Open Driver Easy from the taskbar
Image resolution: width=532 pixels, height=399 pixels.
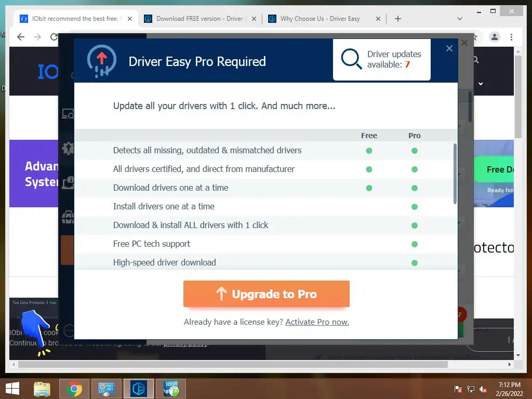pos(138,389)
